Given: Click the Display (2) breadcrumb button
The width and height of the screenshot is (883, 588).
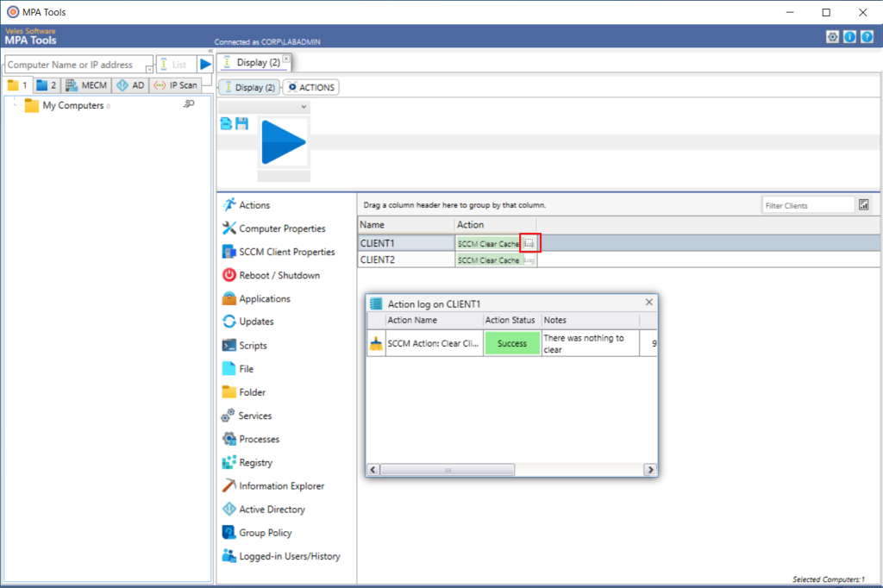Looking at the screenshot, I should [x=249, y=87].
